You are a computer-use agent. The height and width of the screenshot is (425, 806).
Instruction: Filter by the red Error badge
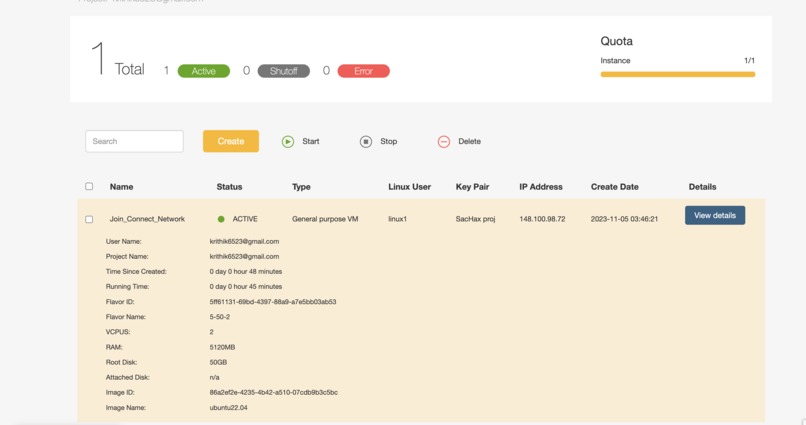pyautogui.click(x=363, y=71)
